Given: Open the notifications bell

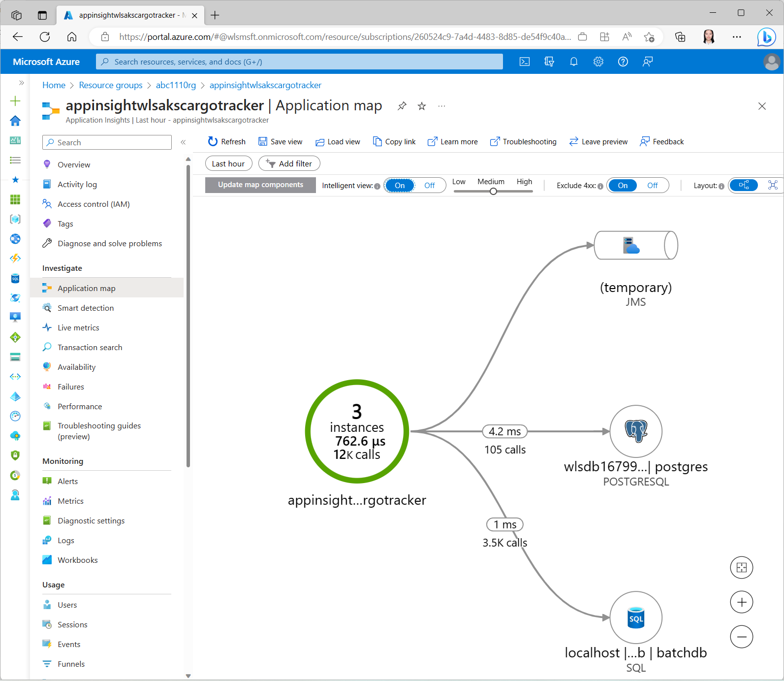Looking at the screenshot, I should click(x=574, y=62).
